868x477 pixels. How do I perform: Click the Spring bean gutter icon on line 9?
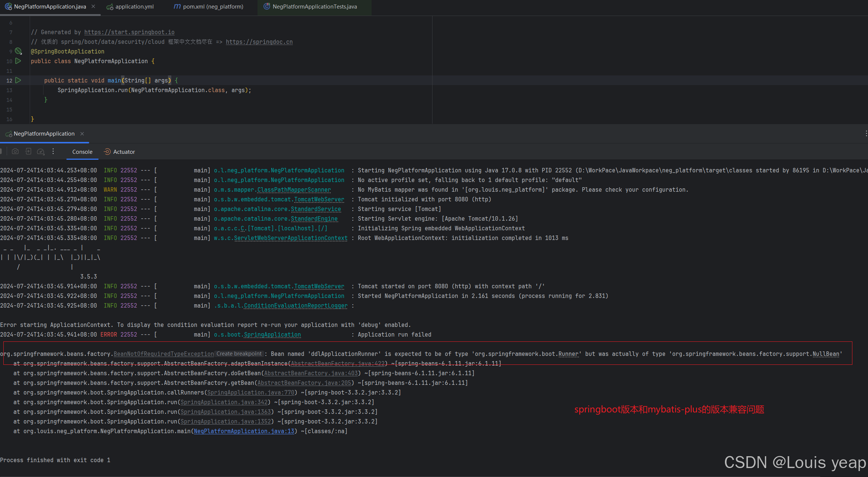[x=18, y=51]
